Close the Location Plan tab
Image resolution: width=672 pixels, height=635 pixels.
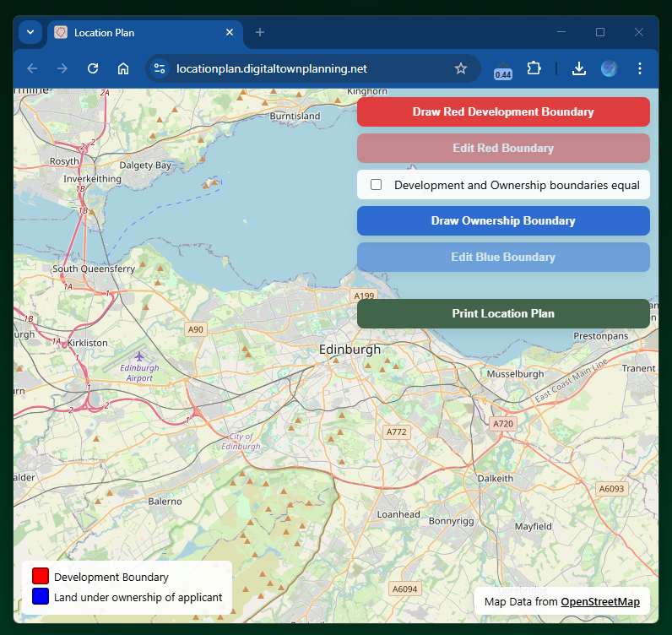click(x=230, y=32)
